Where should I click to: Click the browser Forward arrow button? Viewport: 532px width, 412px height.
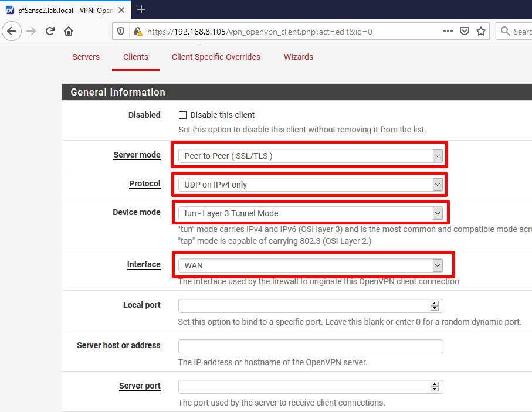[31, 31]
